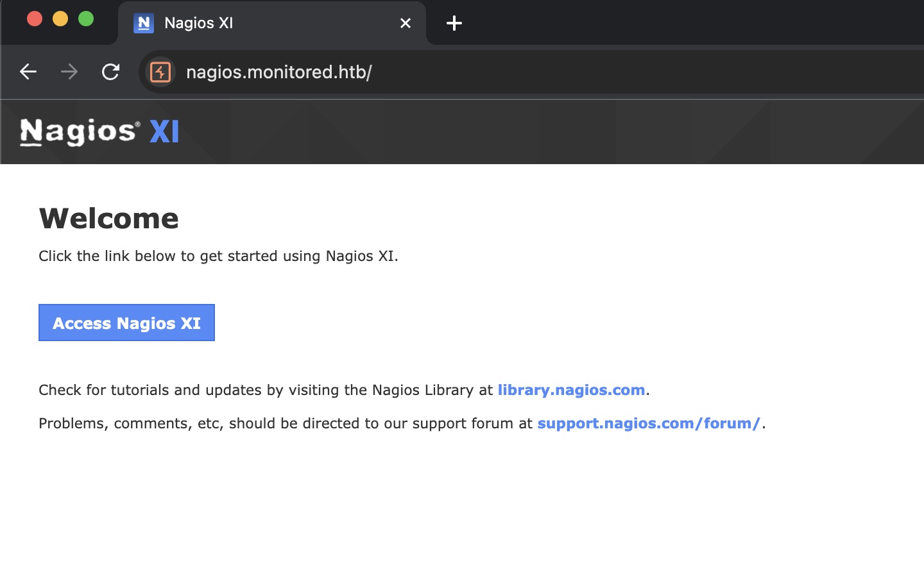
Task: Click the Nagios tab favicon
Action: pos(144,23)
